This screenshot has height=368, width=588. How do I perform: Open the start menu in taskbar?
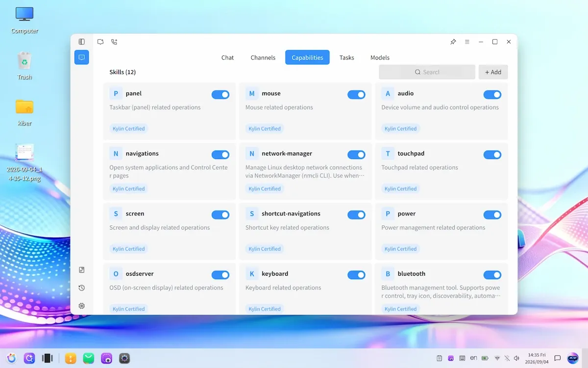click(x=11, y=358)
